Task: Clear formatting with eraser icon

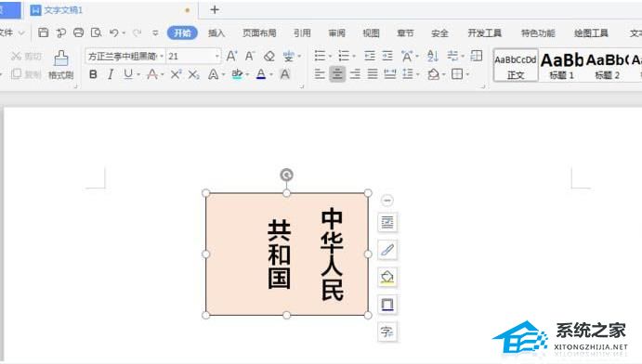Action: click(269, 56)
